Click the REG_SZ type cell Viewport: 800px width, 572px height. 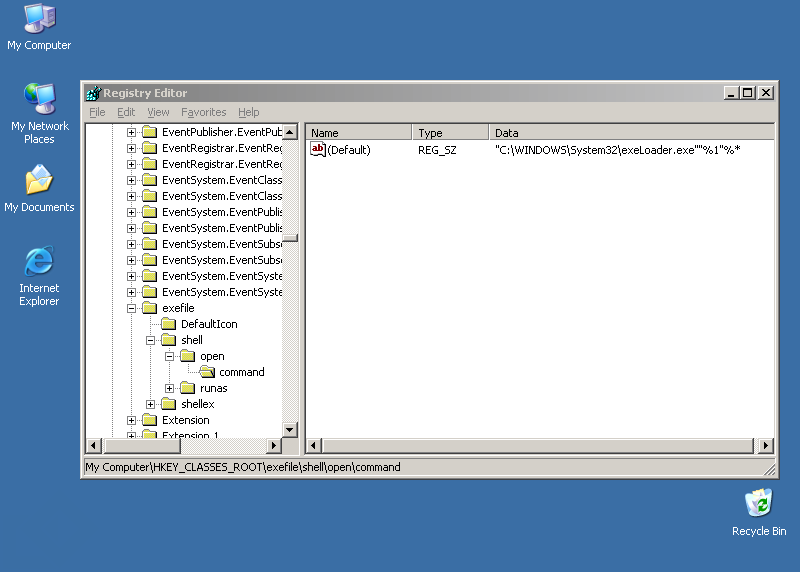pyautogui.click(x=437, y=150)
